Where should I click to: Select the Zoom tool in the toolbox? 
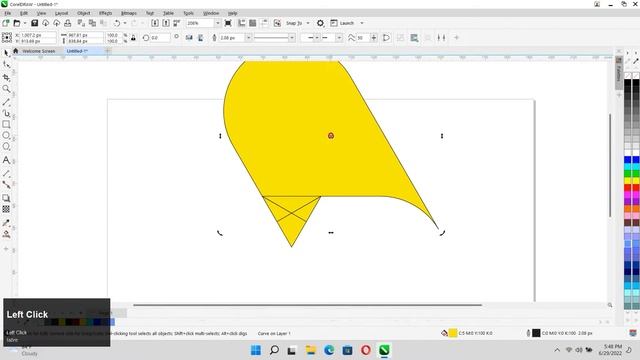click(x=6, y=89)
